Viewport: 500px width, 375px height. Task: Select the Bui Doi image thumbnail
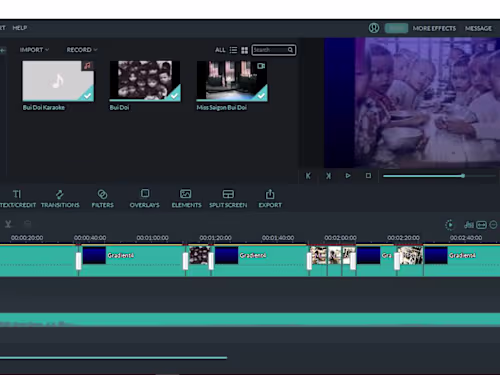click(x=145, y=81)
